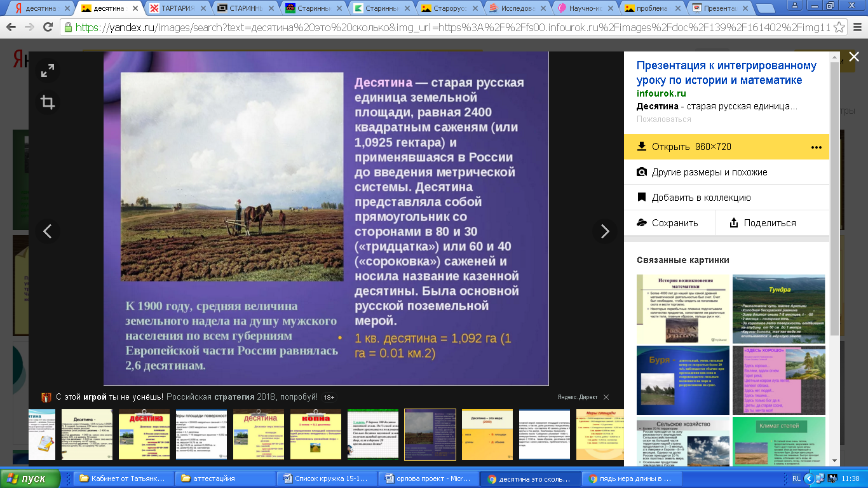Switch to the проблема tab

point(651,9)
